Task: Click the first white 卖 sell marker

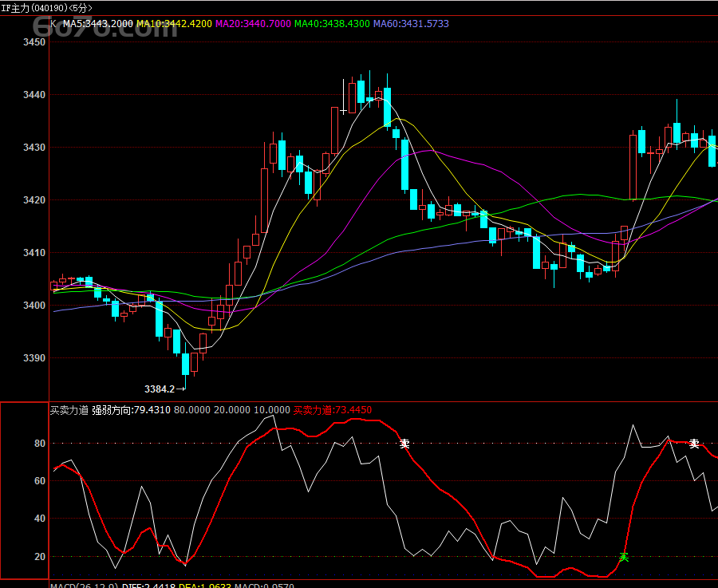Action: (x=404, y=444)
